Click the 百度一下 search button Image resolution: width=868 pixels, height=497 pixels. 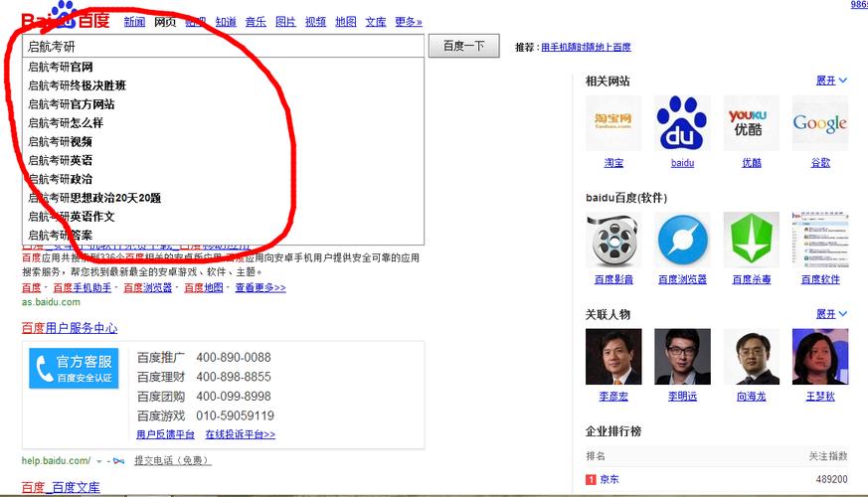(464, 46)
